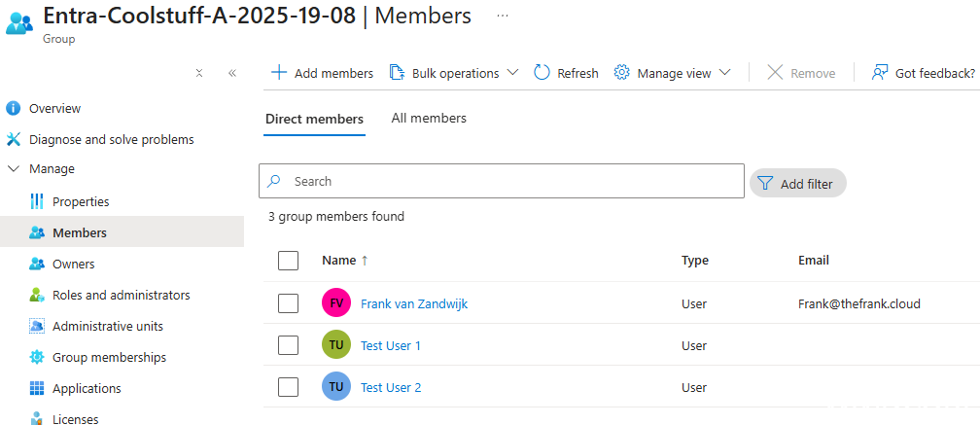Expand the Bulk operations dropdown
This screenshot has height=425, width=980.
click(x=512, y=73)
